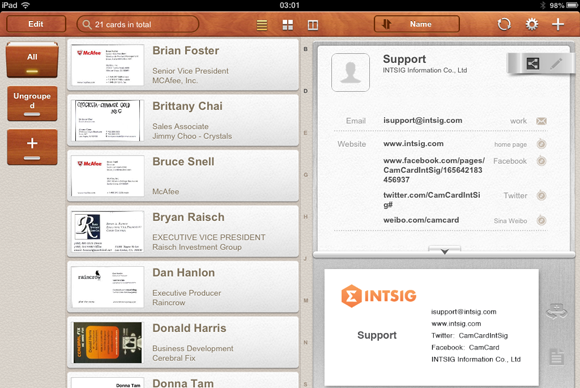Click the search magnifier icon

point(87,24)
